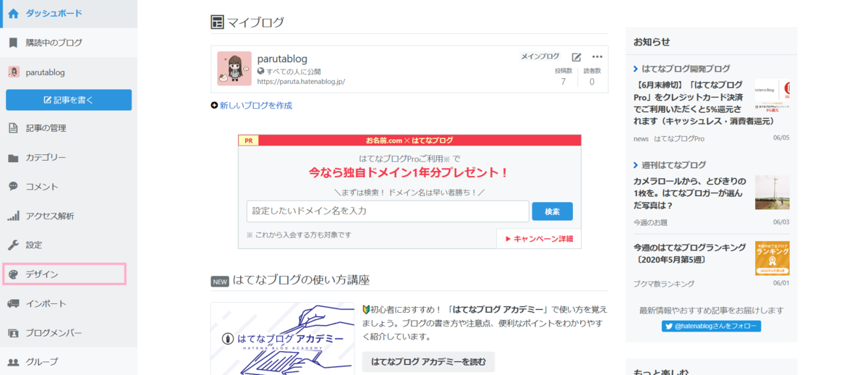868x375 pixels.
Task: Click the palette icon for デザイン
Action: (x=13, y=274)
